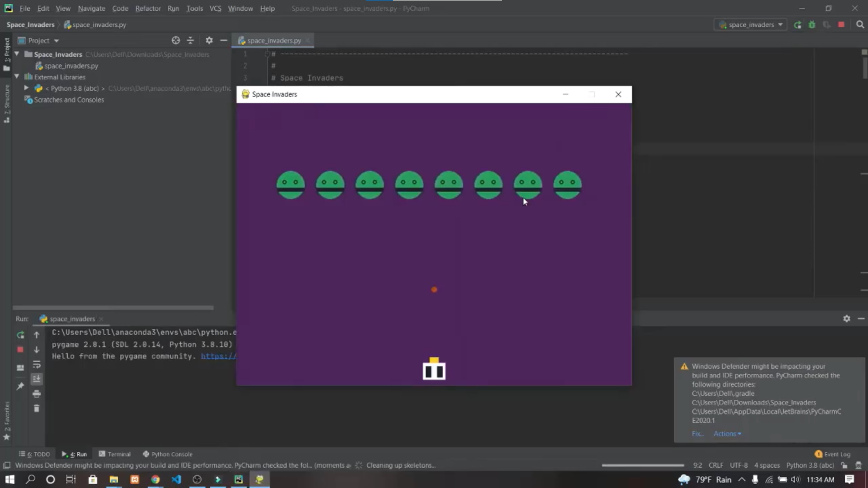
Task: Switch to the Terminal tool window tab
Action: [115, 454]
